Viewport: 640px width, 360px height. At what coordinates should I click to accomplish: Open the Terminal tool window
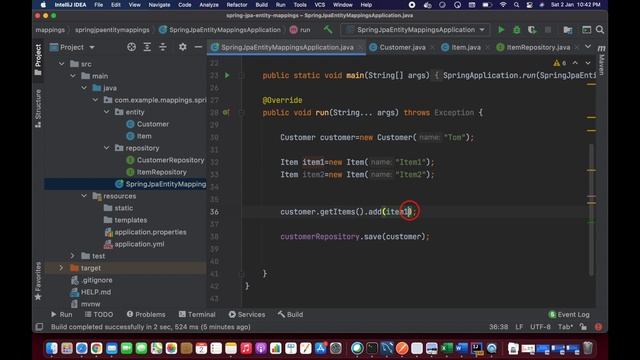[197, 314]
